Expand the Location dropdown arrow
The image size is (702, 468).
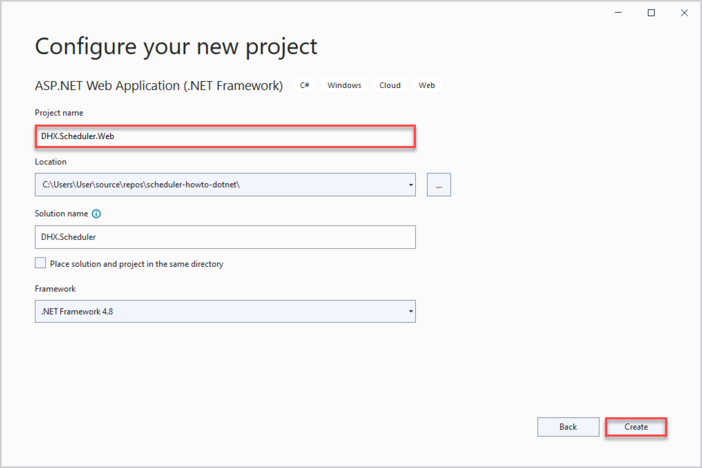tap(410, 185)
